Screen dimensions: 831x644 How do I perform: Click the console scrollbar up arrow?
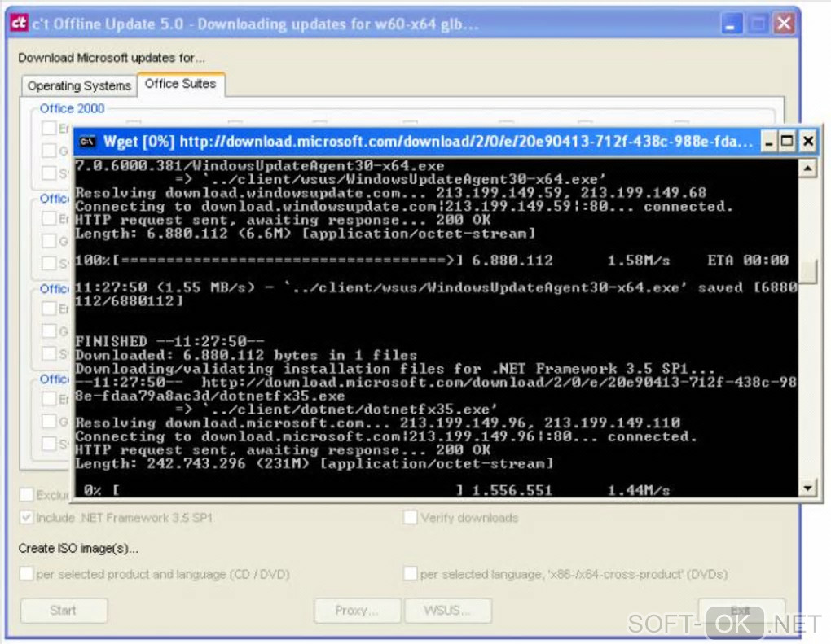click(807, 169)
